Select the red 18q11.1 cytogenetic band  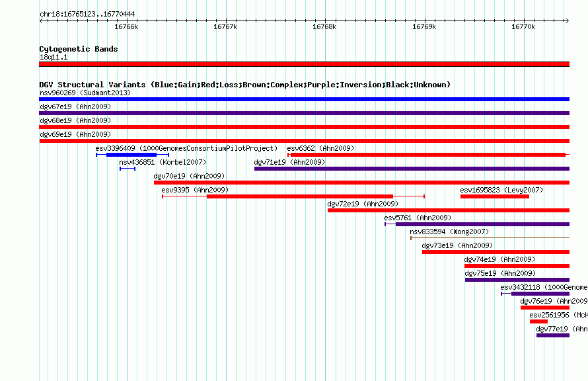coord(304,64)
